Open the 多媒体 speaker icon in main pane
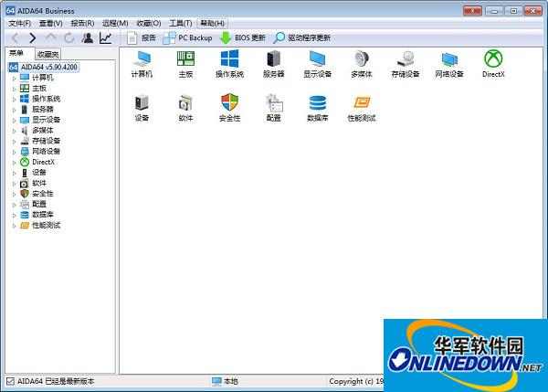 tap(362, 64)
